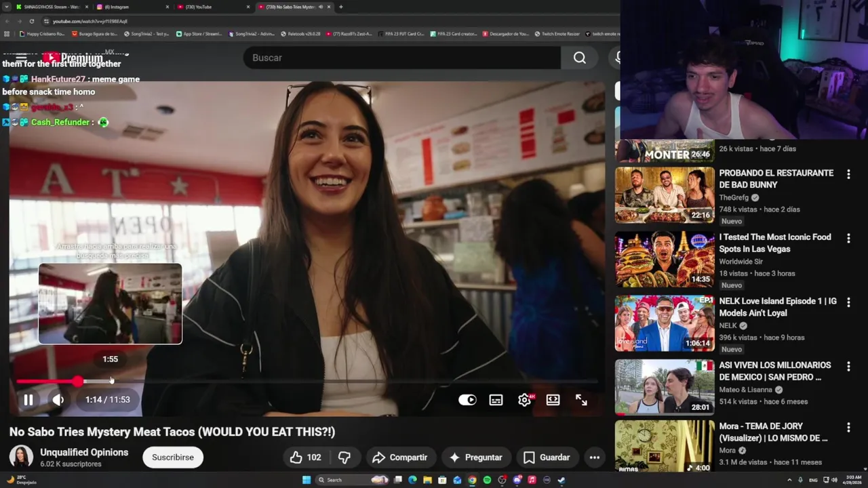The image size is (868, 488).
Task: Expand tab search dropdown arrow
Action: [x=6, y=7]
